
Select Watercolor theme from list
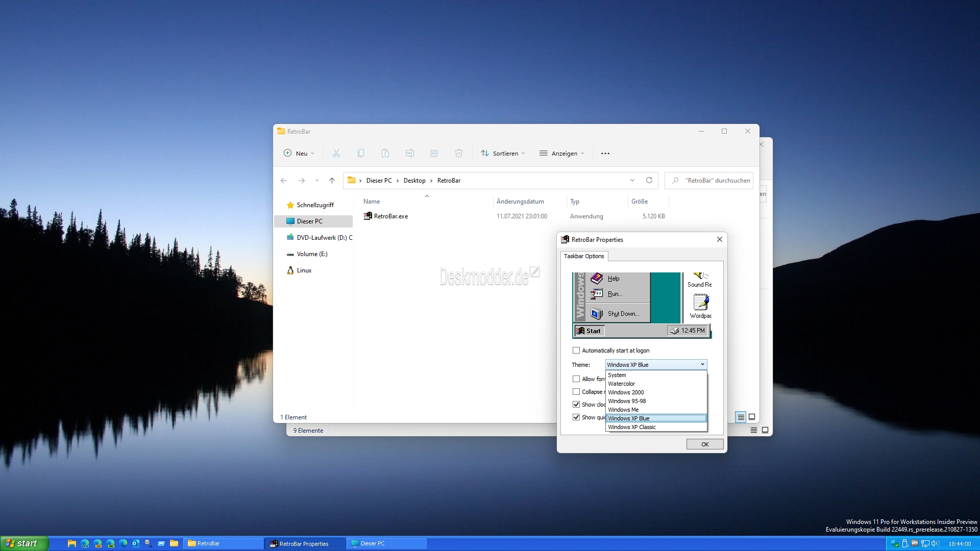click(x=656, y=384)
